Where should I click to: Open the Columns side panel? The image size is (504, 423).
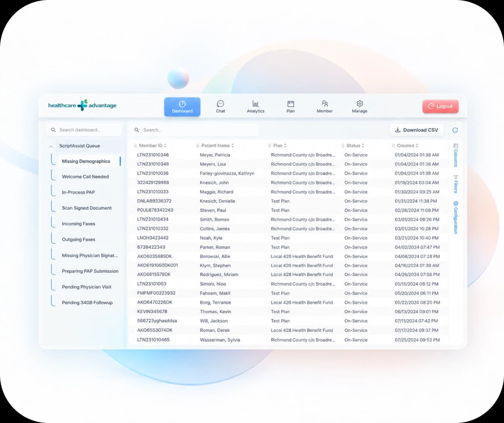(x=456, y=155)
